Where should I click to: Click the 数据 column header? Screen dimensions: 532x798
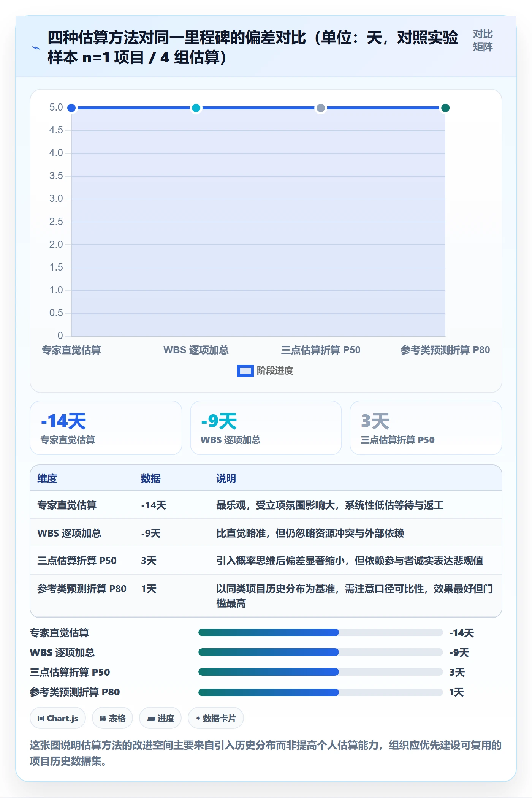coord(151,478)
